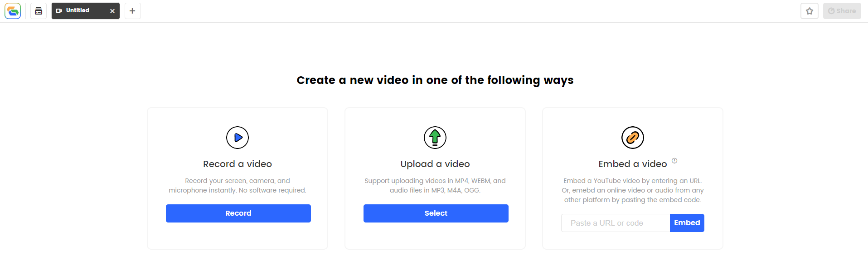Switch to the Untitled tab
Viewport: 868px width, 272px height.
coord(78,11)
